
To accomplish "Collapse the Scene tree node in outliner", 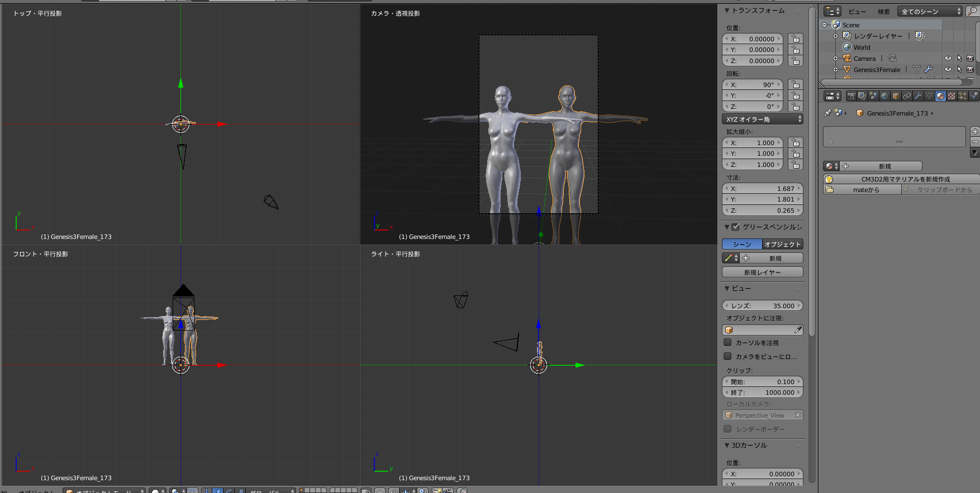I will point(825,25).
